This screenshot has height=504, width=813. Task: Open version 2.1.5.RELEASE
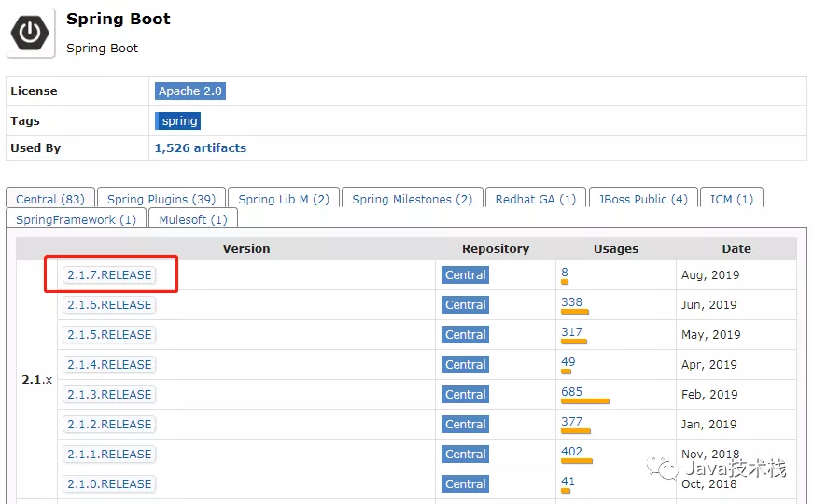[109, 334]
